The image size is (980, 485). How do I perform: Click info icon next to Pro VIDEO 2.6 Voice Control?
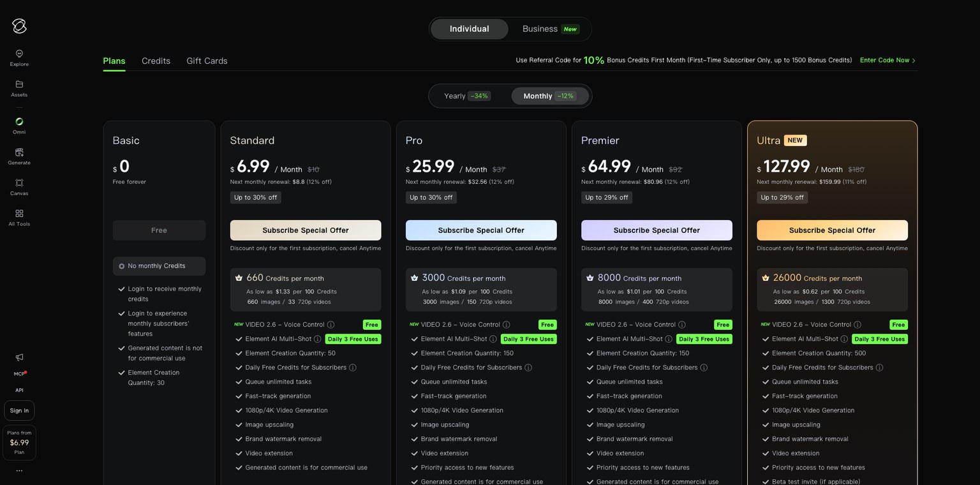[x=506, y=325]
